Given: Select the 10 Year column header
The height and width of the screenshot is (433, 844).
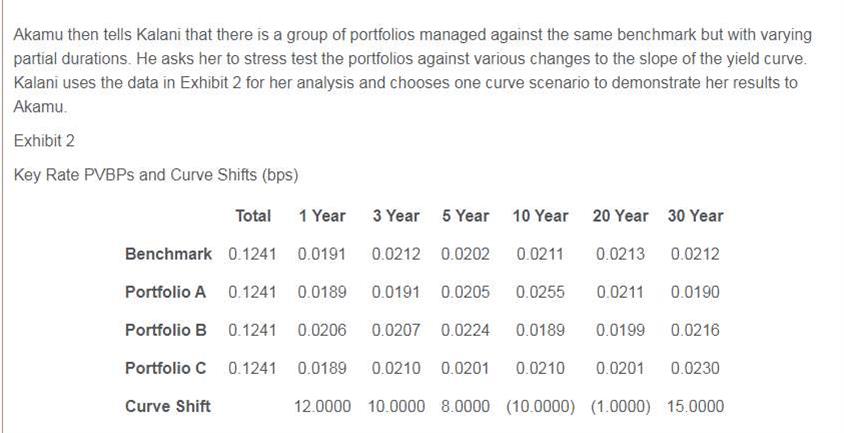Looking at the screenshot, I should [x=540, y=215].
